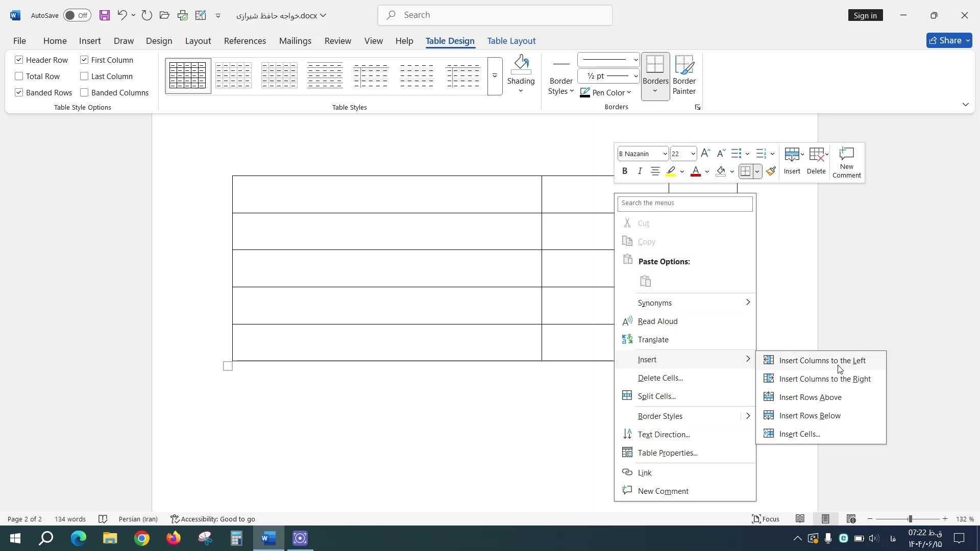
Task: Uncheck the Banded Rows option
Action: coord(19,93)
